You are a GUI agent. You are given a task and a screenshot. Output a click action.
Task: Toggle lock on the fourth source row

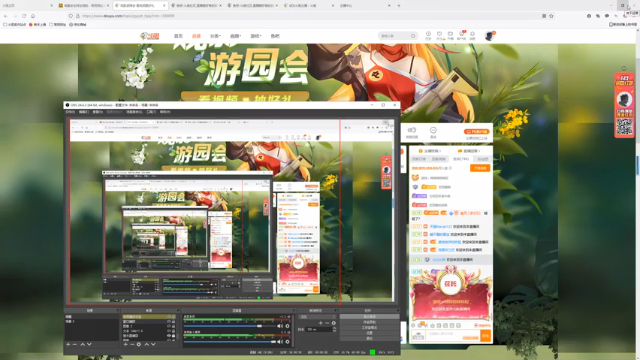tap(173, 331)
